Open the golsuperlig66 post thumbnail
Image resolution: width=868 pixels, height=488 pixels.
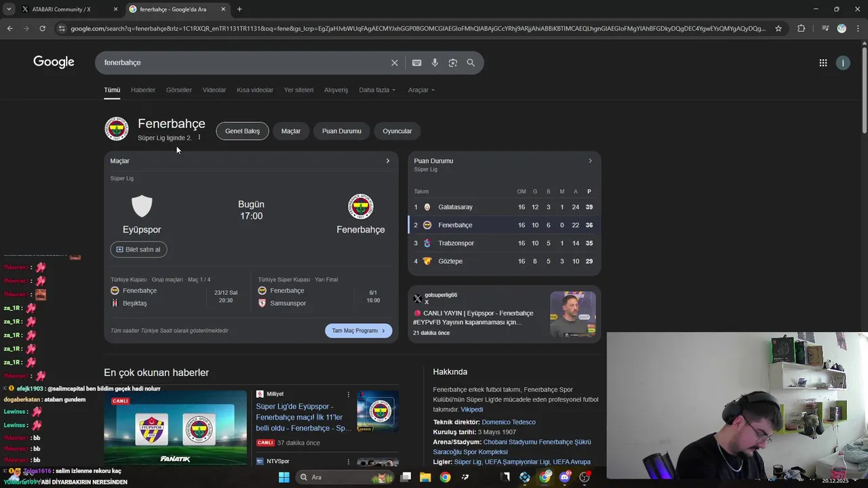click(573, 314)
